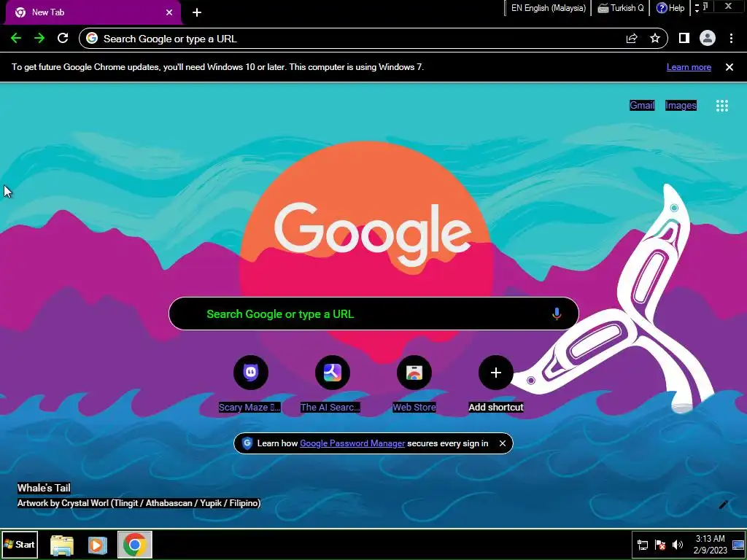Open the Windows Start menu
747x560 pixels.
pyautogui.click(x=20, y=544)
